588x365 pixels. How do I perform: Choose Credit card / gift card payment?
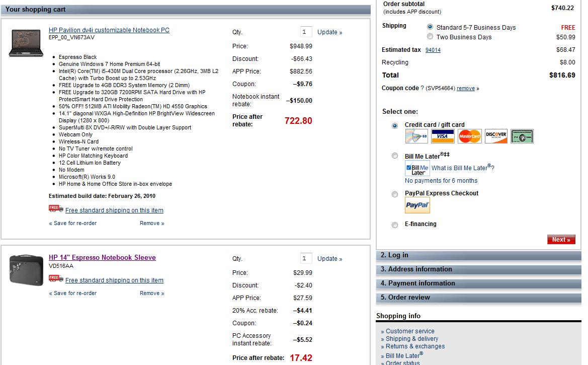tap(395, 126)
